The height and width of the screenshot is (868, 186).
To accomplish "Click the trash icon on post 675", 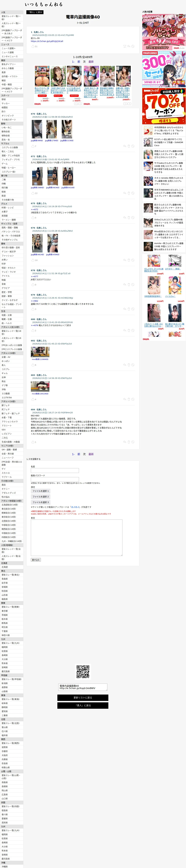I will pyautogui.click(x=129, y=218).
